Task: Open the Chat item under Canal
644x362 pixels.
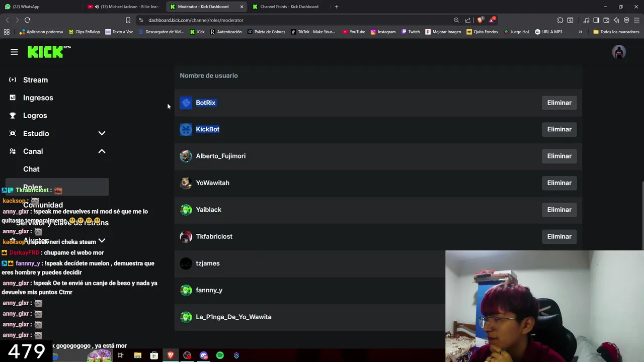Action: click(x=31, y=169)
